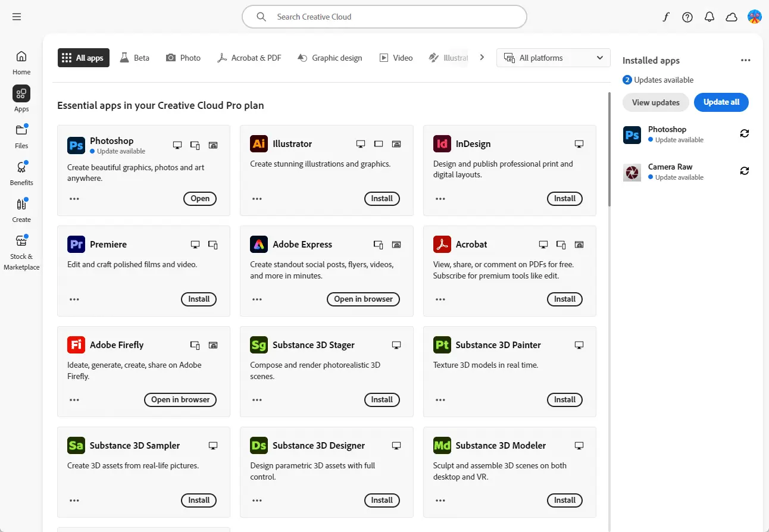
Task: Click the Camera Raw refresh icon
Action: 744,171
